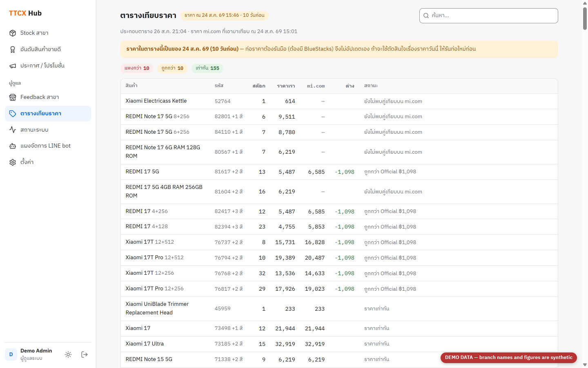Click the orange stale-price warning banner

[339, 49]
